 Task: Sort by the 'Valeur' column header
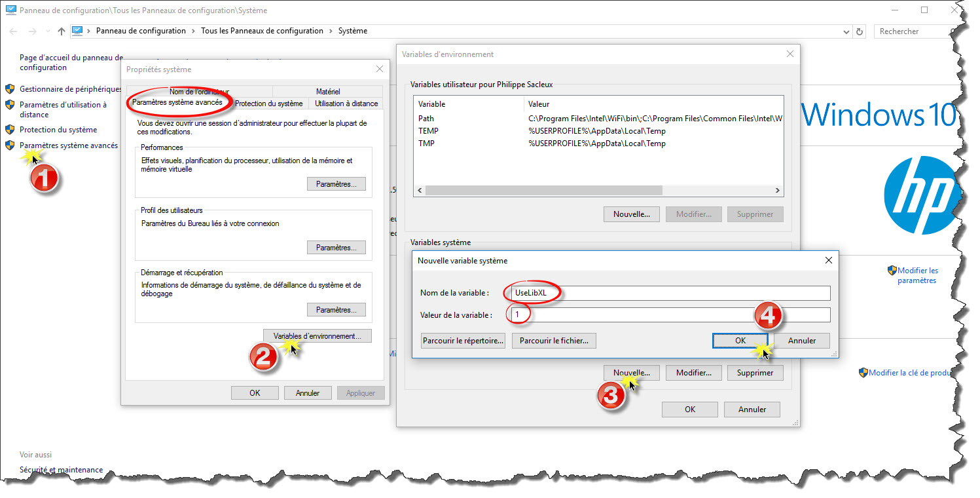653,104
